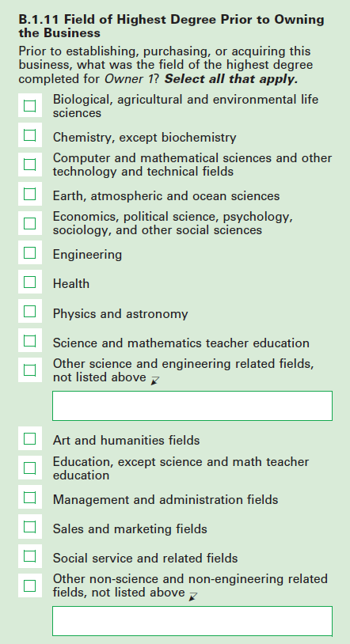The height and width of the screenshot is (644, 350).
Task: Tick Art and humanities fields checkbox
Action: [29, 438]
